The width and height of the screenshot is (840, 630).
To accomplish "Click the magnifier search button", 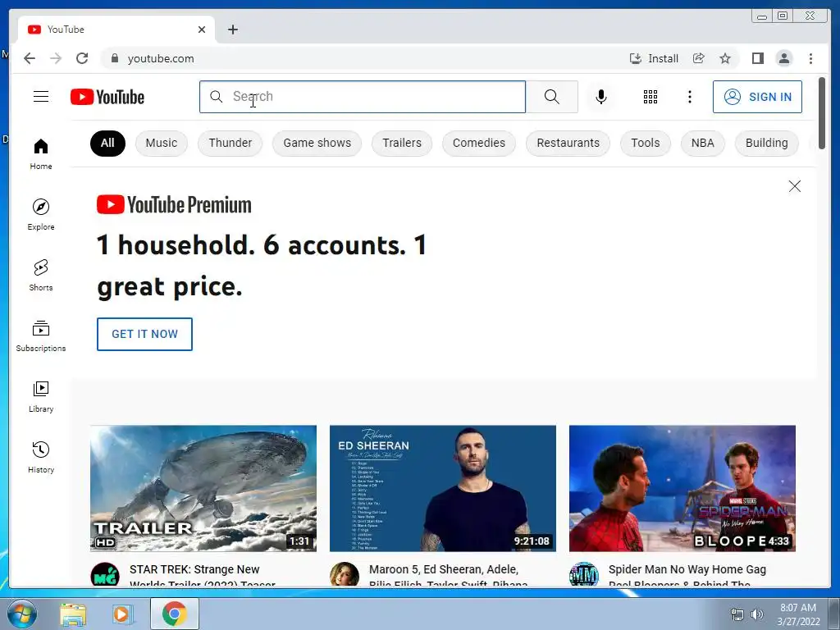I will pyautogui.click(x=552, y=97).
